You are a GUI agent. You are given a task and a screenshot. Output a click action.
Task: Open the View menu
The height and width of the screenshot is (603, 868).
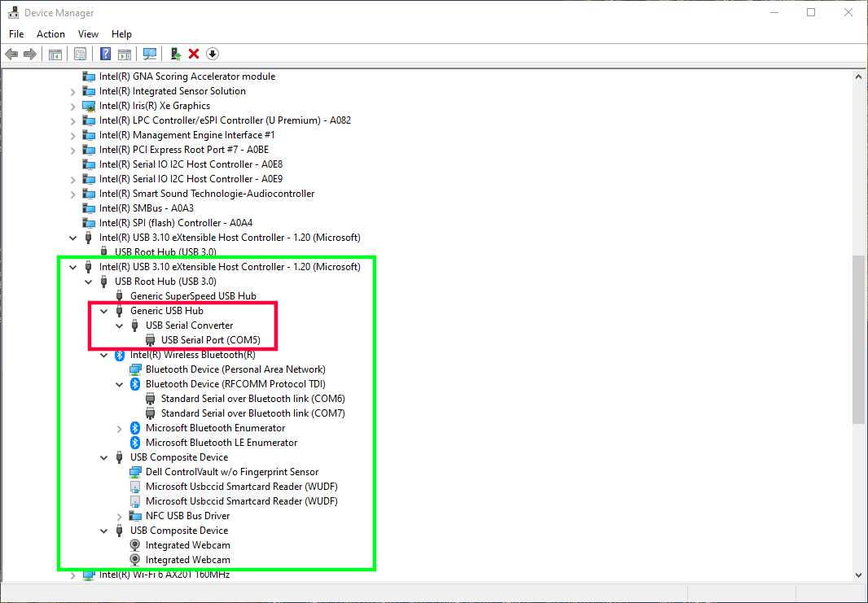pos(88,33)
